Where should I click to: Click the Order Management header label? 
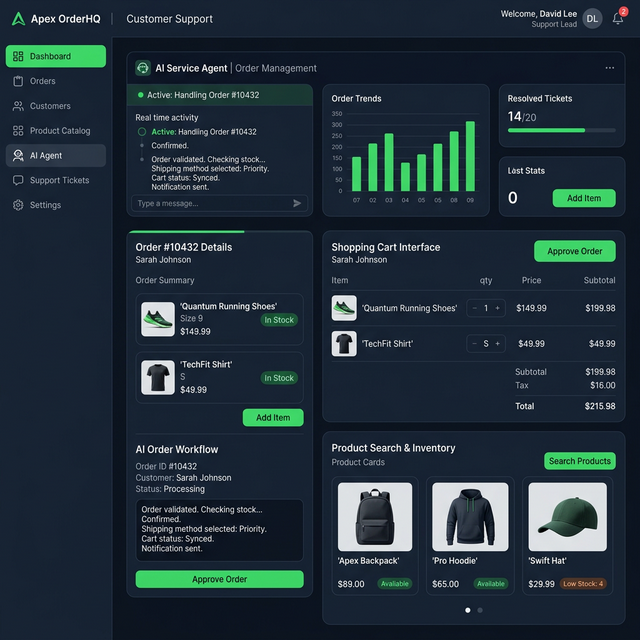pos(276,68)
